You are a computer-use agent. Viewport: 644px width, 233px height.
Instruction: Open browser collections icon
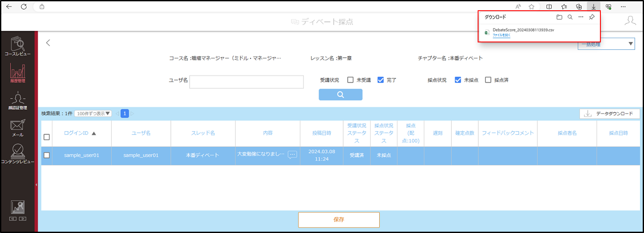(579, 6)
